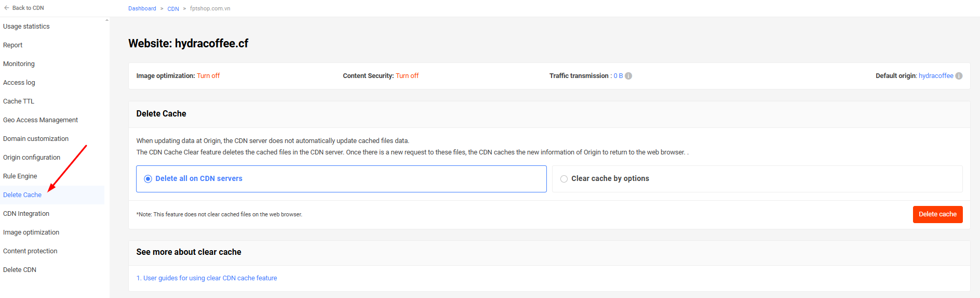
Task: Select Delete all on CDN servers radio
Action: 148,179
